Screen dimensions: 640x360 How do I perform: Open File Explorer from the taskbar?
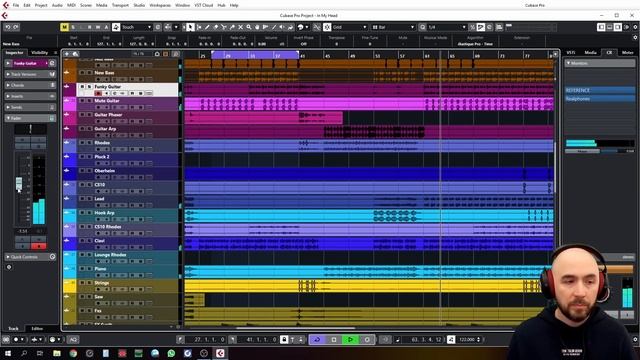tap(57, 353)
